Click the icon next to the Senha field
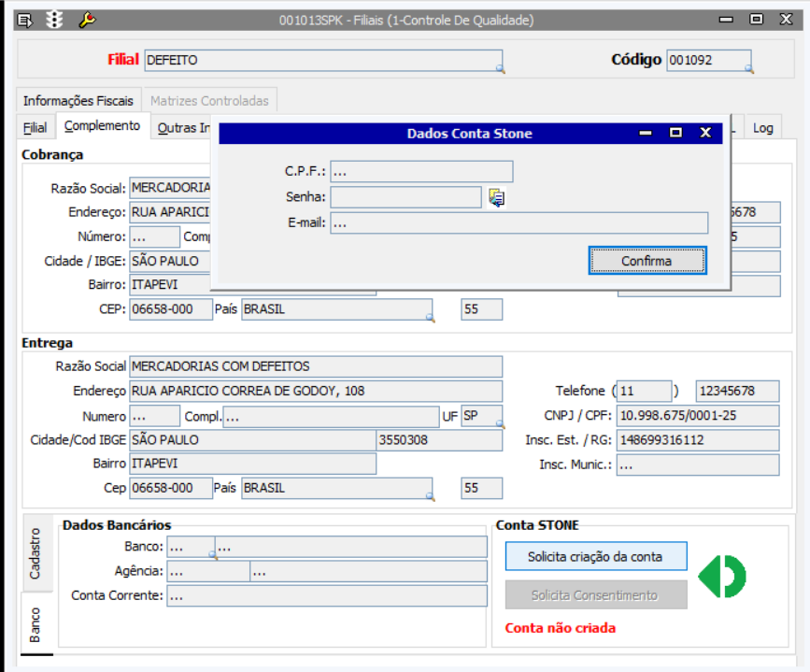This screenshot has width=810, height=672. [x=496, y=197]
